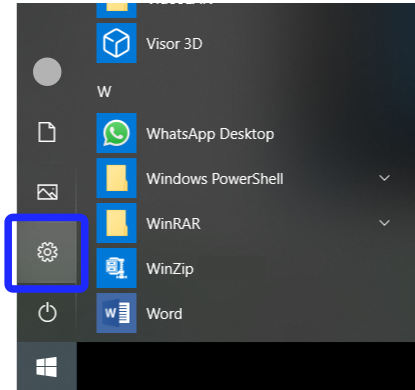Select the "WinZip" label
The width and height of the screenshot is (415, 390).
[170, 269]
